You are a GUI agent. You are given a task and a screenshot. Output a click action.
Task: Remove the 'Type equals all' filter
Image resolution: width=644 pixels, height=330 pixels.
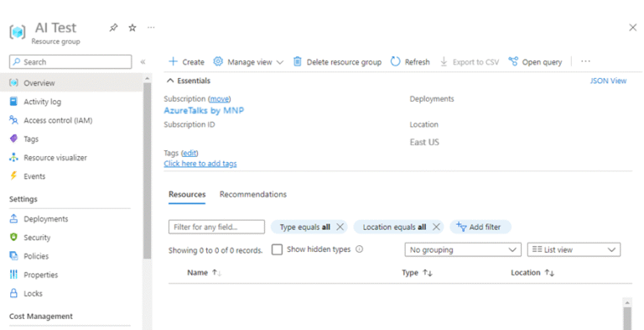click(x=340, y=227)
